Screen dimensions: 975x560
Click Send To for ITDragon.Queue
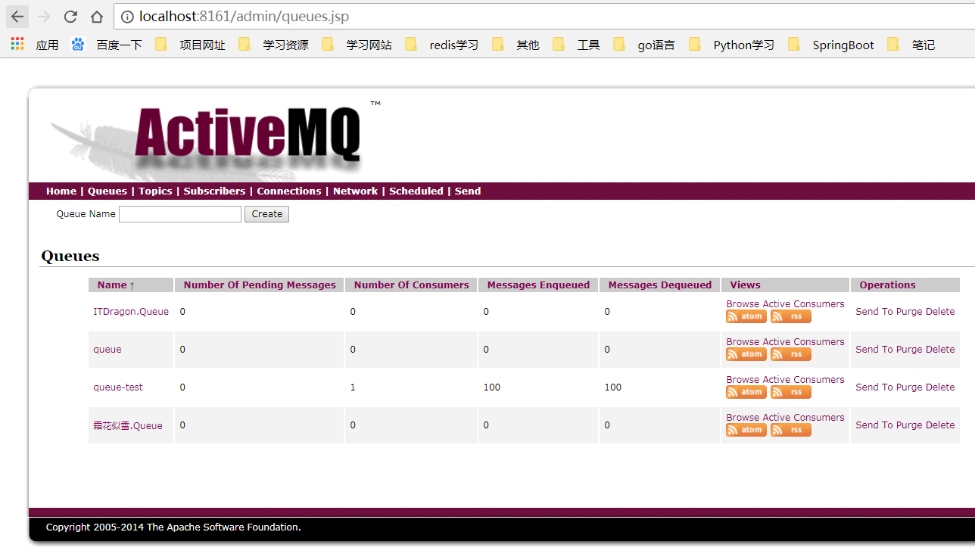pyautogui.click(x=874, y=312)
